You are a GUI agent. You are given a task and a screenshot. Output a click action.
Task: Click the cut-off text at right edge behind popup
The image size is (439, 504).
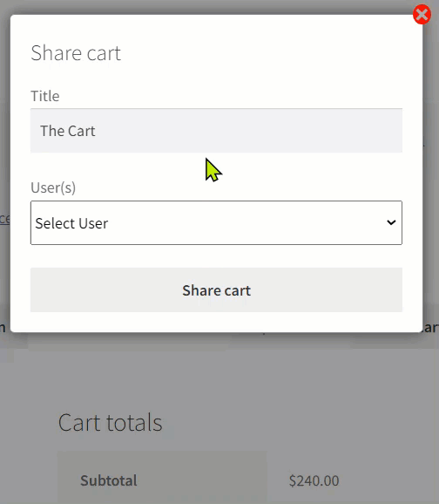coord(431,328)
